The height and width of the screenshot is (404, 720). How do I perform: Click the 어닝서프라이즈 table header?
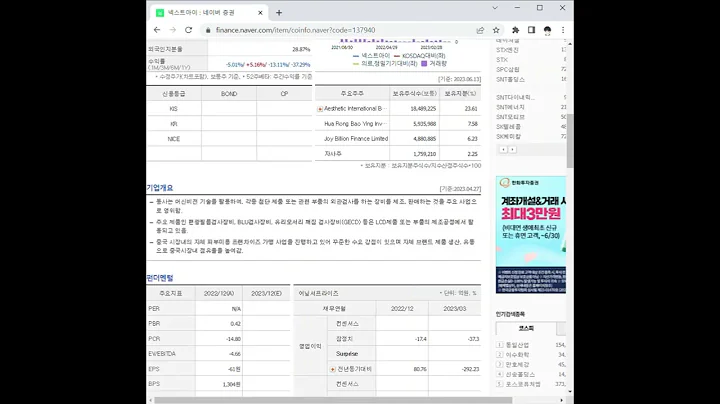coord(318,293)
